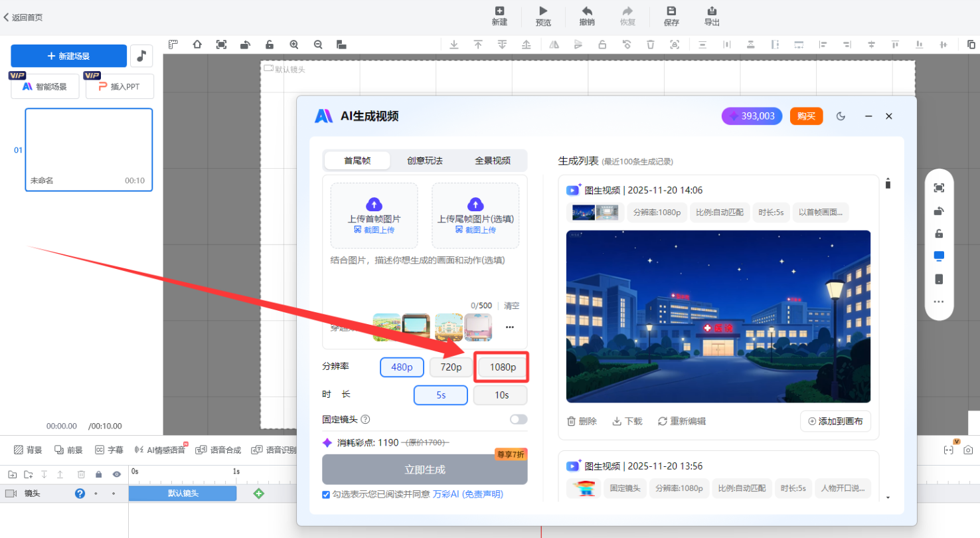Switch to the 全景视频 tab
980x538 pixels.
pos(493,161)
